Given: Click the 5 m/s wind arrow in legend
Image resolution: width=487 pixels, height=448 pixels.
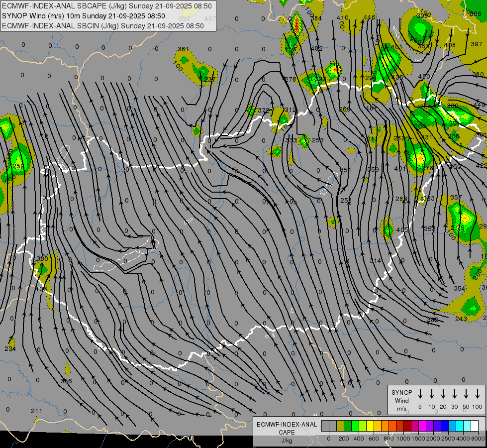Looking at the screenshot, I should click(420, 394).
